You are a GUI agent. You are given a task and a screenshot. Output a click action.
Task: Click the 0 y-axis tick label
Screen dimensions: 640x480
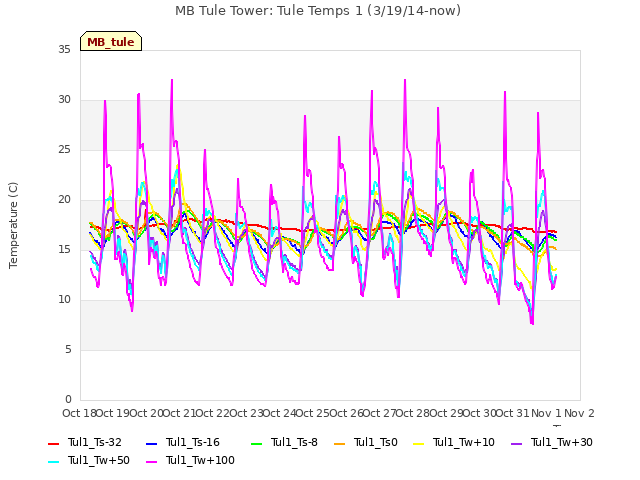pos(68,399)
